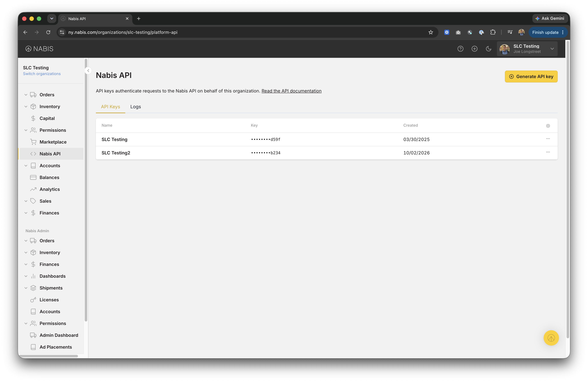The image size is (588, 382).
Task: Open actions menu for SLC Testing row
Action: coord(548,139)
